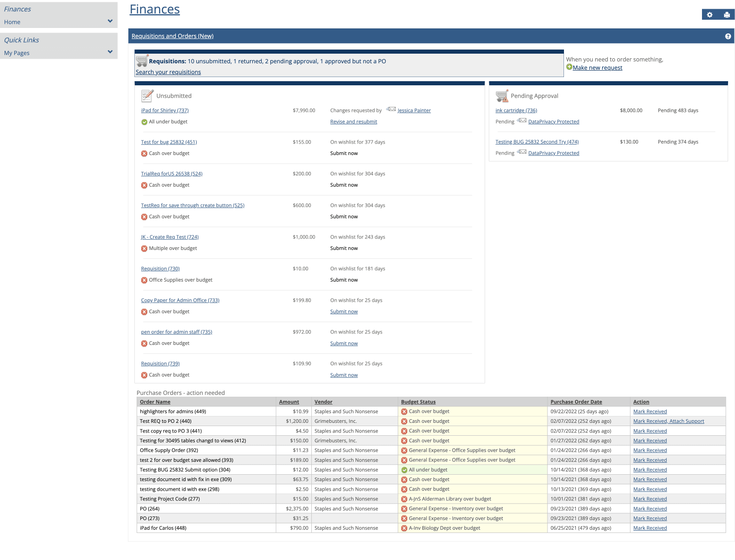Image resolution: width=735 pixels, height=560 pixels.
Task: Mark Received for PO (273)
Action: [x=650, y=519]
